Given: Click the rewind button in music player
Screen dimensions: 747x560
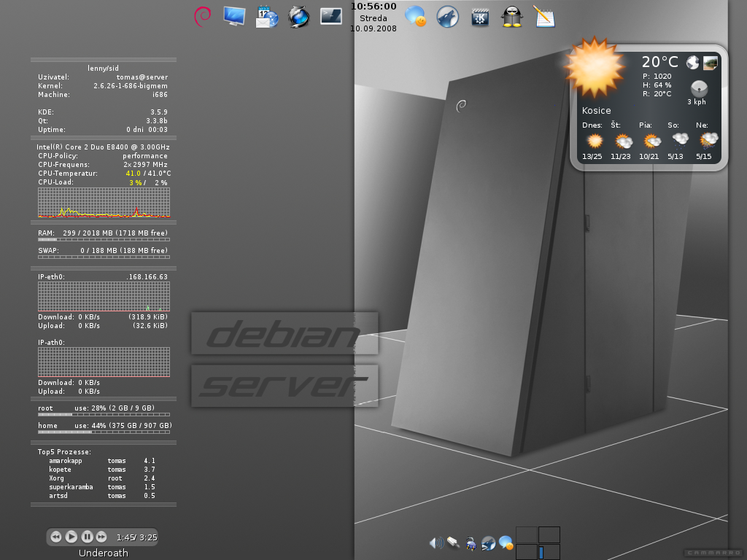Looking at the screenshot, I should tap(55, 537).
